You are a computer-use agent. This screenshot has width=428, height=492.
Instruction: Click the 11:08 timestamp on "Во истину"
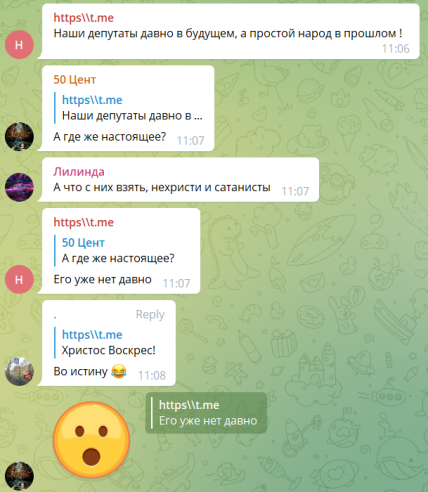152,376
